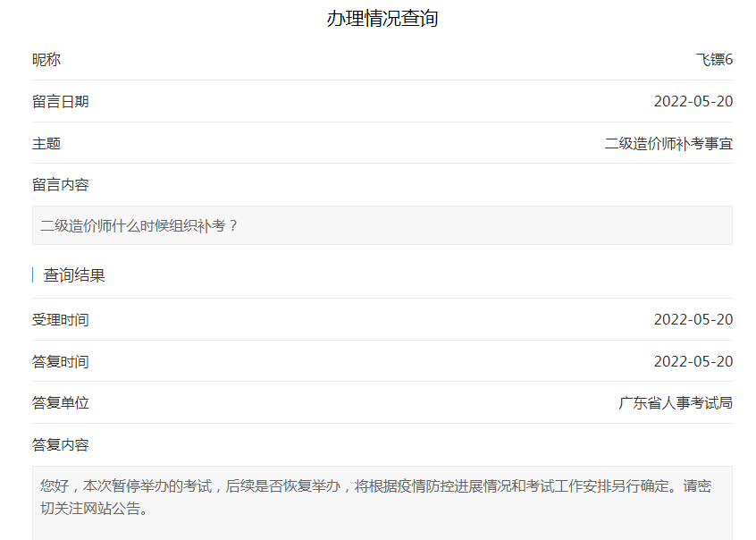Click the 受理时间 label

click(x=60, y=319)
